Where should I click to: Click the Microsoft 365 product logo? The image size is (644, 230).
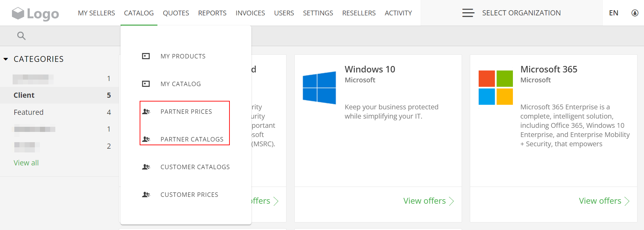(x=496, y=87)
